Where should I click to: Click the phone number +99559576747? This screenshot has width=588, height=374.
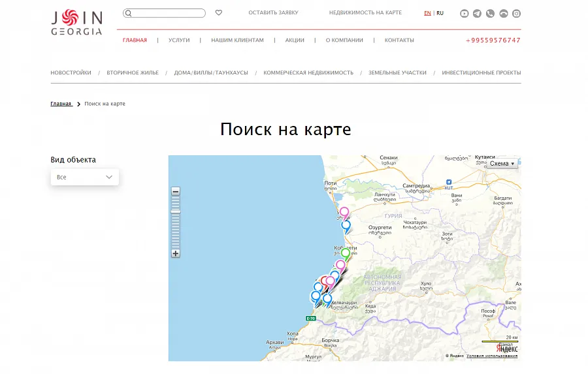pyautogui.click(x=493, y=40)
